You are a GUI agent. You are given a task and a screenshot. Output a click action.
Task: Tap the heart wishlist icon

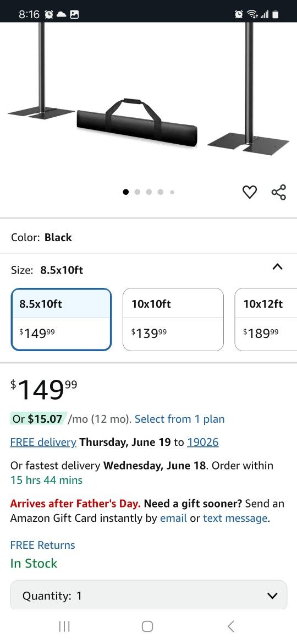(249, 192)
